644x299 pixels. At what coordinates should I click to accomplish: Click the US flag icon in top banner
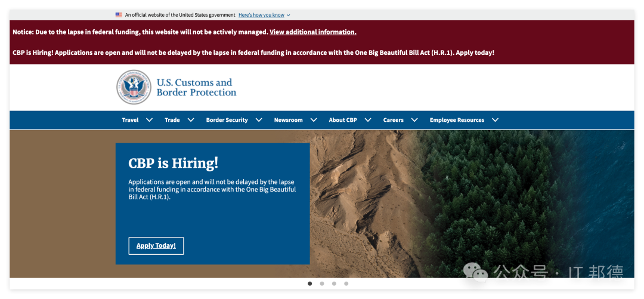[119, 15]
